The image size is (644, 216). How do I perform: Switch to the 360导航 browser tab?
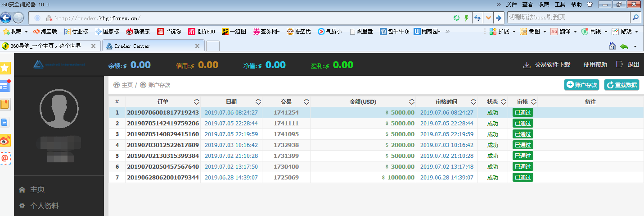pyautogui.click(x=50, y=46)
